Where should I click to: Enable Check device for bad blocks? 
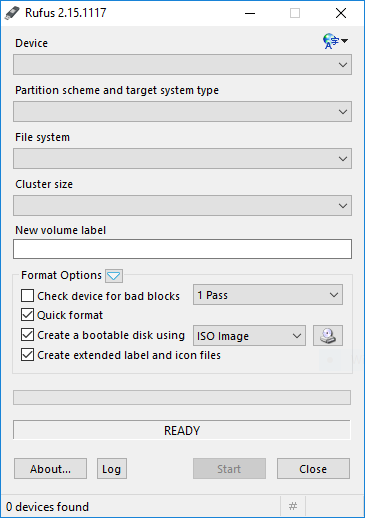click(27, 296)
